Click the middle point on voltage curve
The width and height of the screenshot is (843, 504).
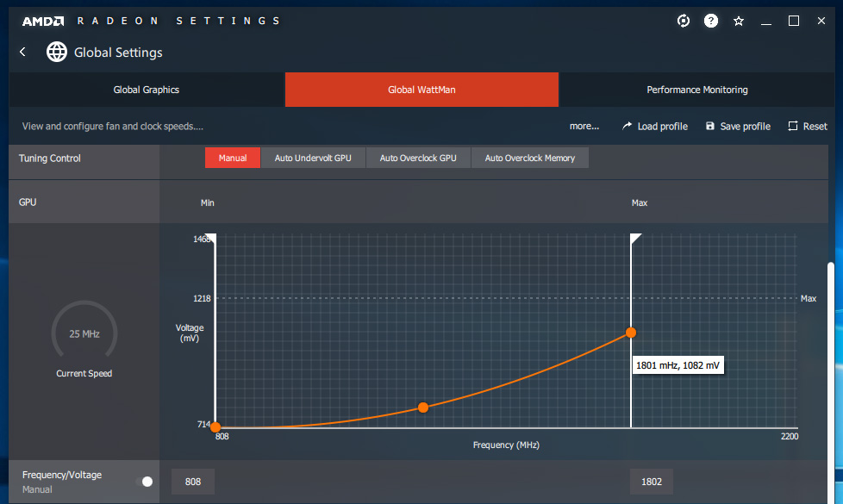[423, 407]
